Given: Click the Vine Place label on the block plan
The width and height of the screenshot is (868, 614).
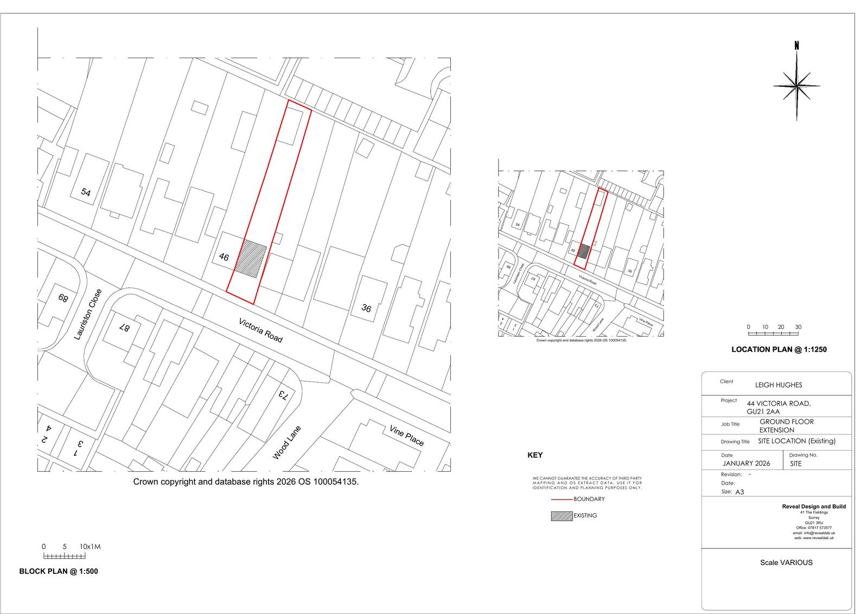Looking at the screenshot, I should (406, 435).
